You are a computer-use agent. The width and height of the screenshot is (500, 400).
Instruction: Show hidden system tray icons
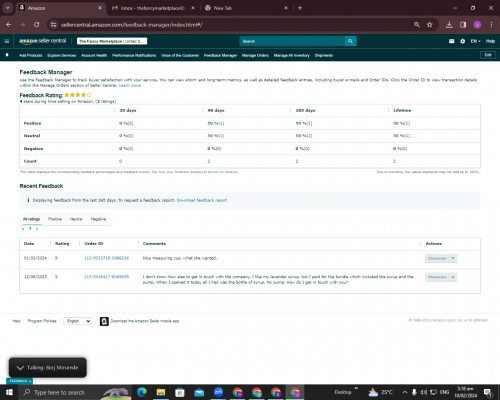405,392
